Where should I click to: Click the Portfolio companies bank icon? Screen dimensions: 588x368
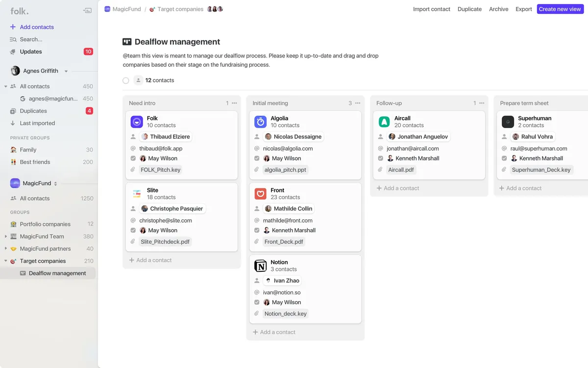[x=13, y=224]
